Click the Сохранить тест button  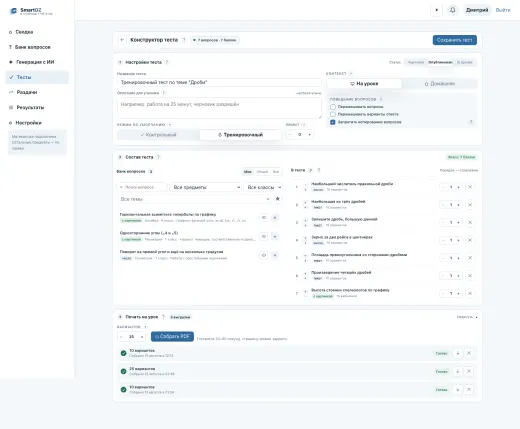[x=455, y=40]
